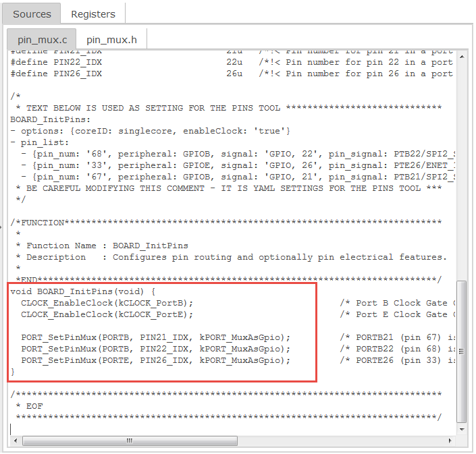Click the horizontal scrollbar left arrow
Screen dimensions: 476x454
(16, 441)
